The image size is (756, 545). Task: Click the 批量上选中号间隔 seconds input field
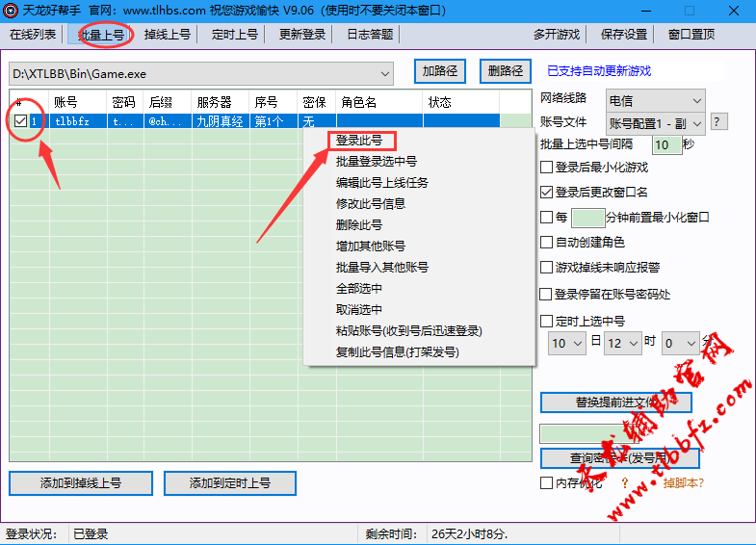coord(665,144)
